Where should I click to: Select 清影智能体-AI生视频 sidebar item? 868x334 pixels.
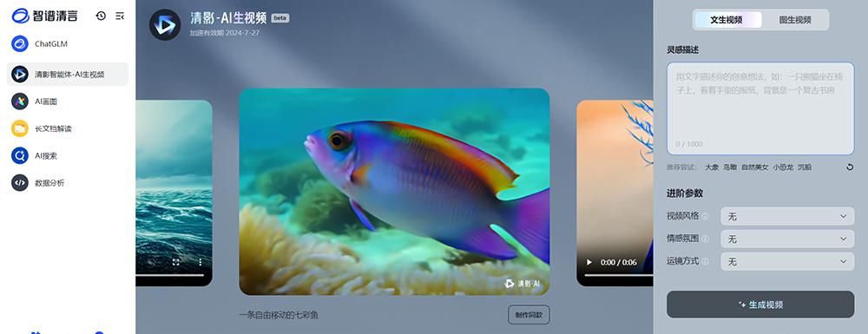[68, 74]
